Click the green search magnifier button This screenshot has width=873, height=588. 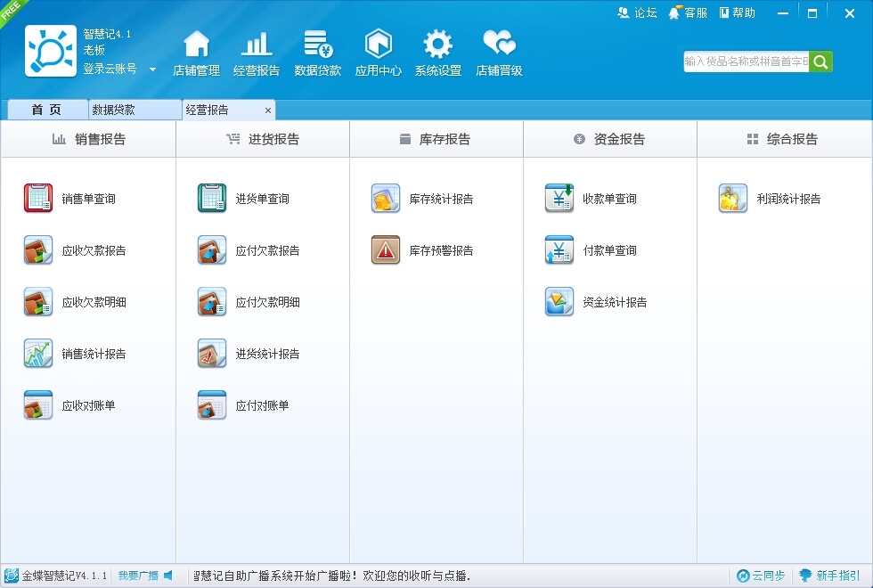coord(820,61)
